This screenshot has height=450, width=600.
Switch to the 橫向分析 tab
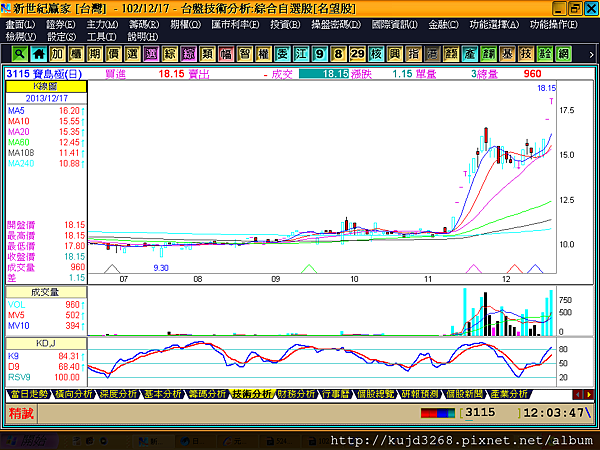click(73, 394)
